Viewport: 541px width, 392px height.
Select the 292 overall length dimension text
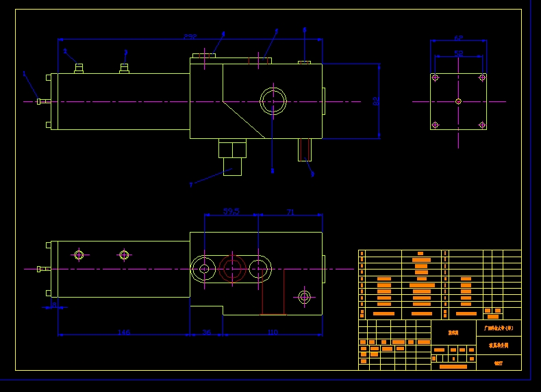pos(190,36)
